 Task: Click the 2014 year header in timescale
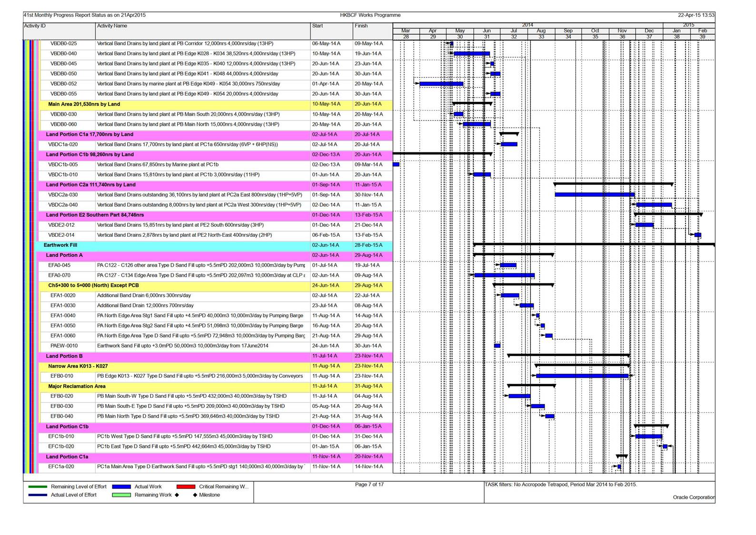[527, 25]
